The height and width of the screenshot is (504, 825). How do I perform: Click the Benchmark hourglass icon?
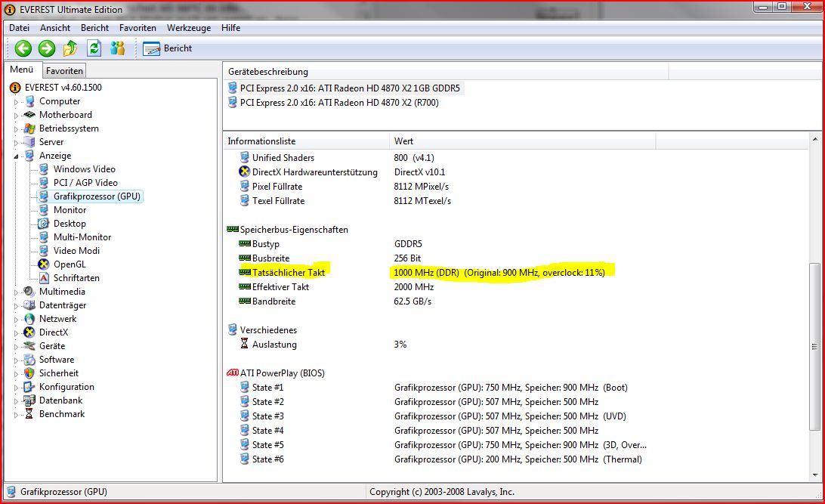click(x=29, y=414)
